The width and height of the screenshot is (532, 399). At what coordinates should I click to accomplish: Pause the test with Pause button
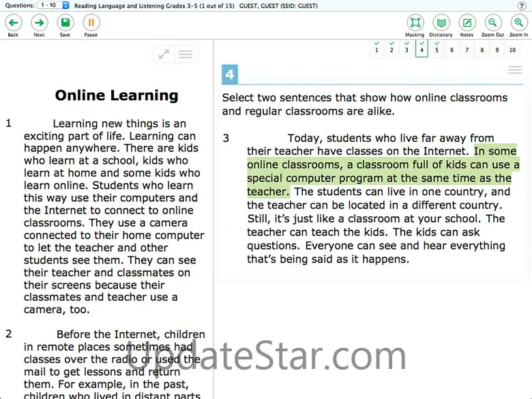click(x=91, y=23)
